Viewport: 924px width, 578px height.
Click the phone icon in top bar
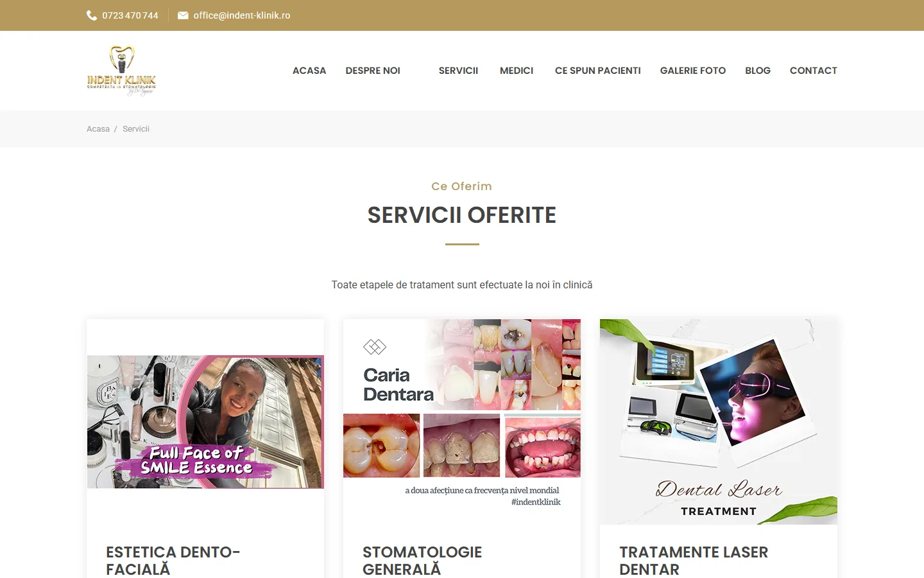92,15
